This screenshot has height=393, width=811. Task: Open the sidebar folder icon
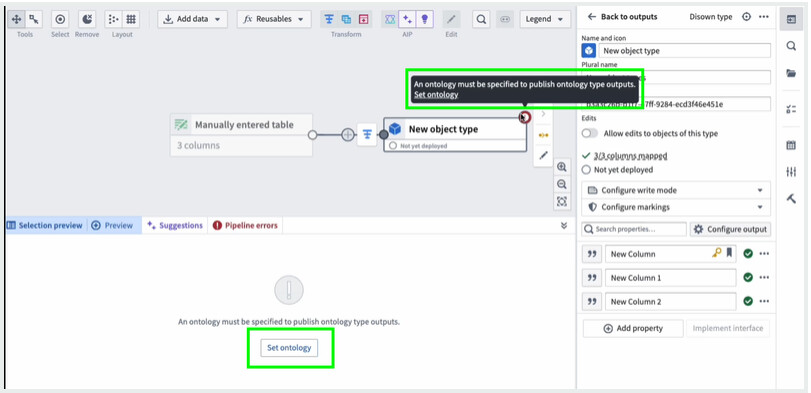point(791,73)
